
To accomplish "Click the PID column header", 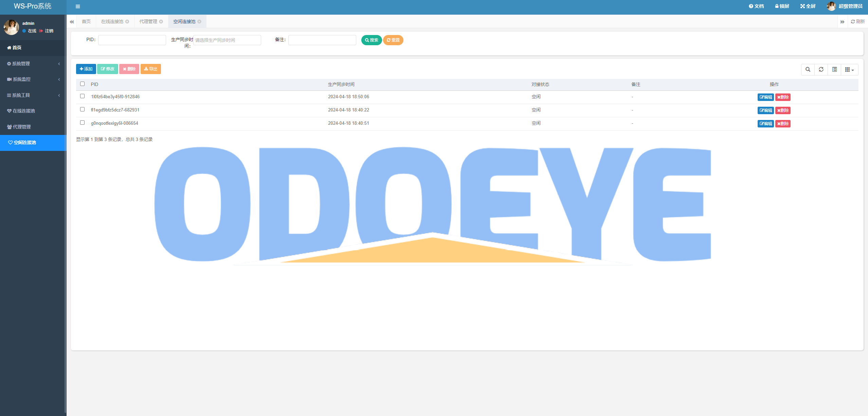I will point(94,84).
